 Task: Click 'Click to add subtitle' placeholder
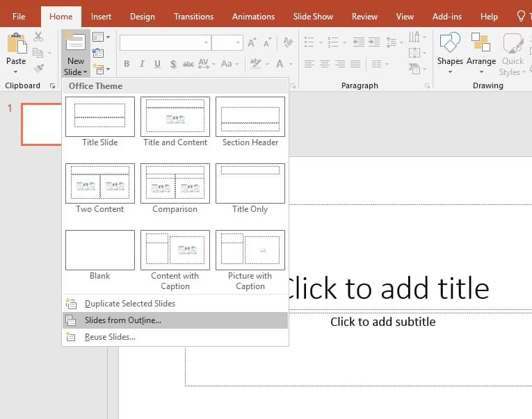pyautogui.click(x=382, y=321)
